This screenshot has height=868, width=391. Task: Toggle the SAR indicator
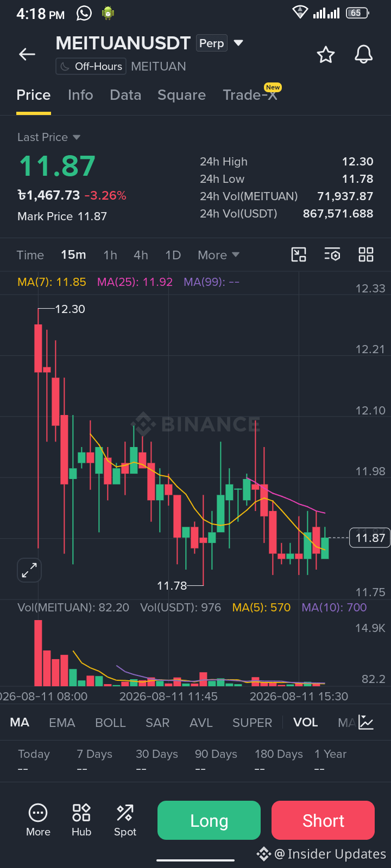tap(157, 723)
